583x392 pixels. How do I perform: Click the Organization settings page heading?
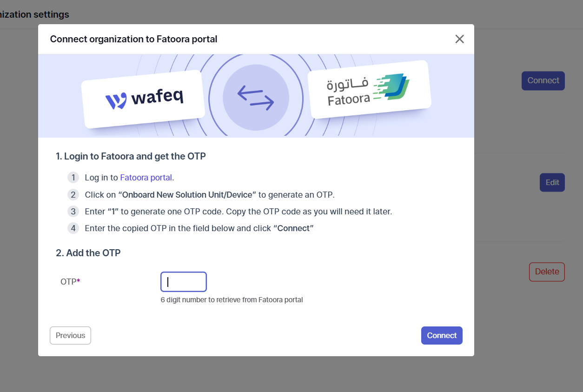coord(34,14)
